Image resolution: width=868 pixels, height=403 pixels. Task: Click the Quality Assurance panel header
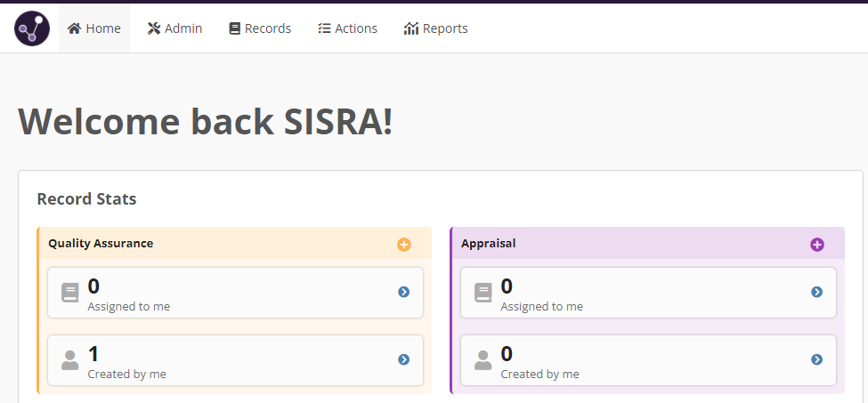click(x=101, y=243)
